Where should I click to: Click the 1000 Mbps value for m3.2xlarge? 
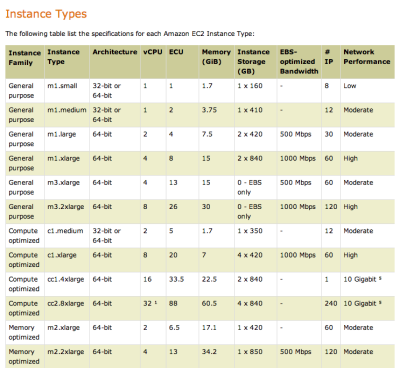click(x=298, y=207)
